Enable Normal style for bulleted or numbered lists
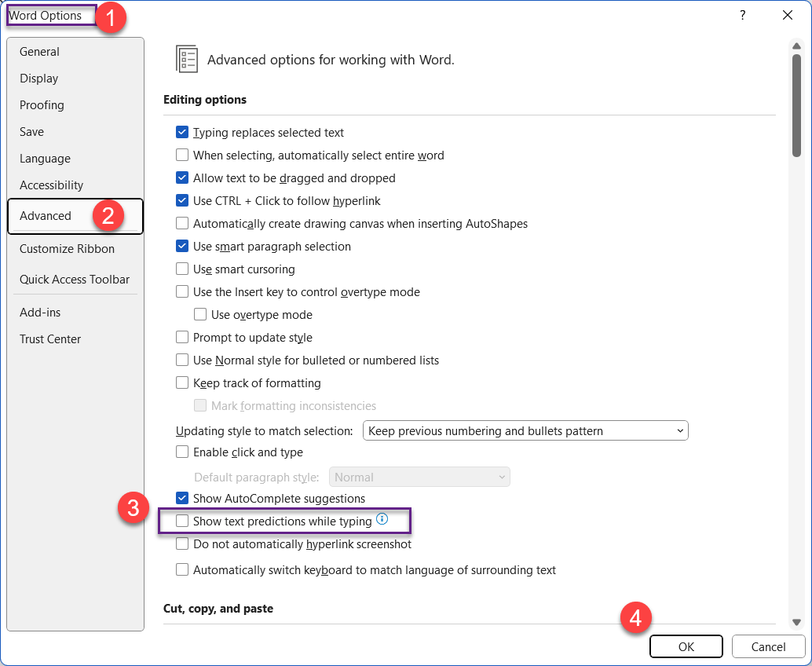 click(181, 360)
